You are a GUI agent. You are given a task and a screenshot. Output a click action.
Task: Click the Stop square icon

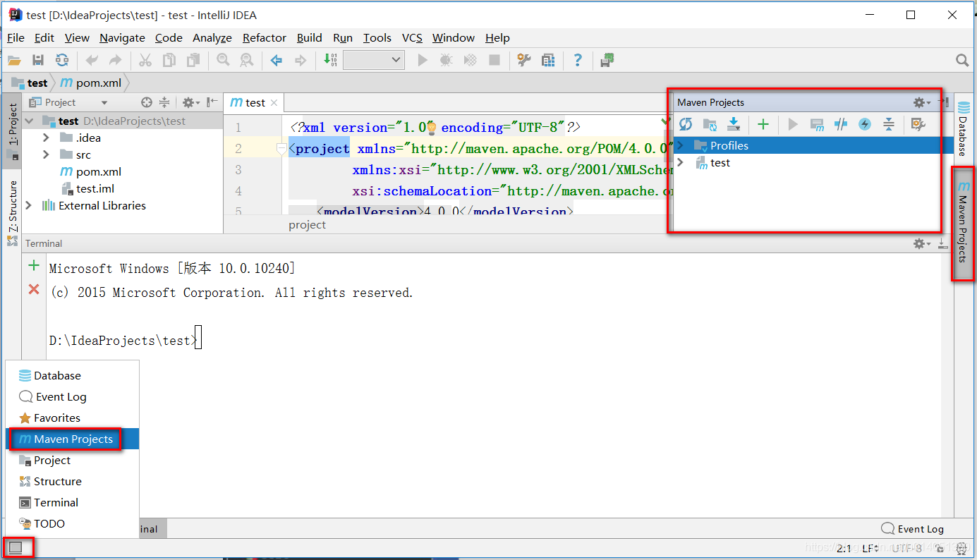click(494, 61)
